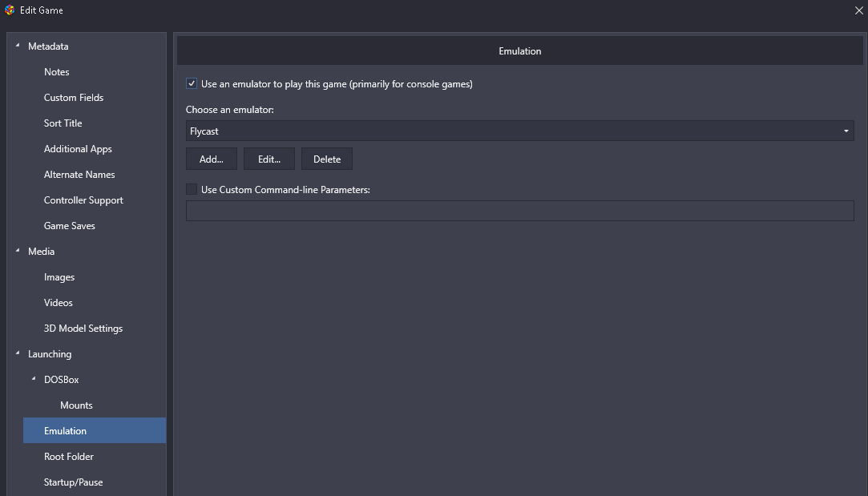The height and width of the screenshot is (496, 868).
Task: Open the 3D Model Settings page
Action: coord(83,329)
